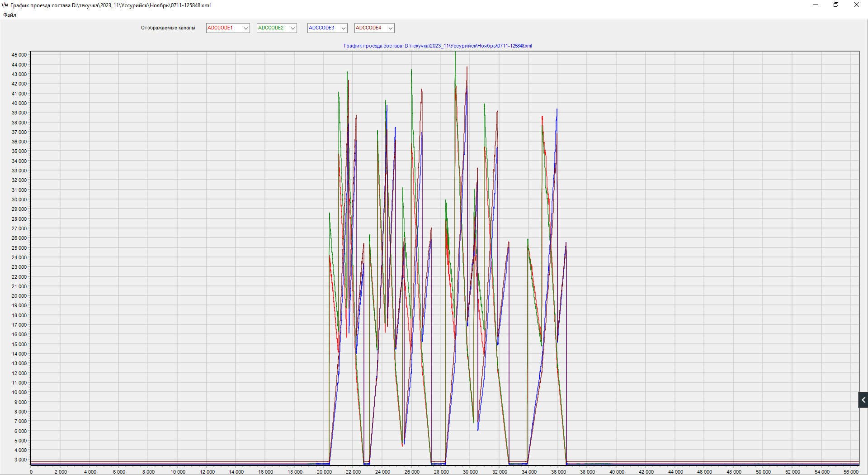Click 56 000 on the horizontal axis

(850, 472)
